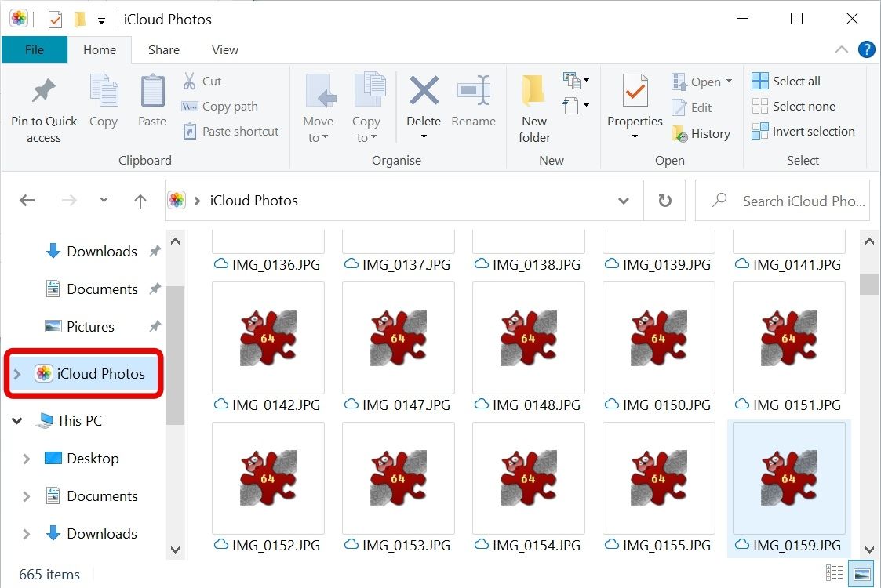Viewport: 881px width, 588px height.
Task: Select iCloud Photos in navigation pane
Action: [x=91, y=373]
